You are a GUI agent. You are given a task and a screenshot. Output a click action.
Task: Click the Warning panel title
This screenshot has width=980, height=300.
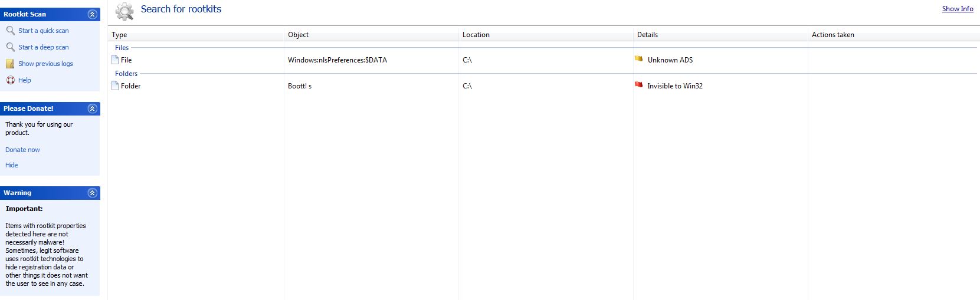(17, 193)
